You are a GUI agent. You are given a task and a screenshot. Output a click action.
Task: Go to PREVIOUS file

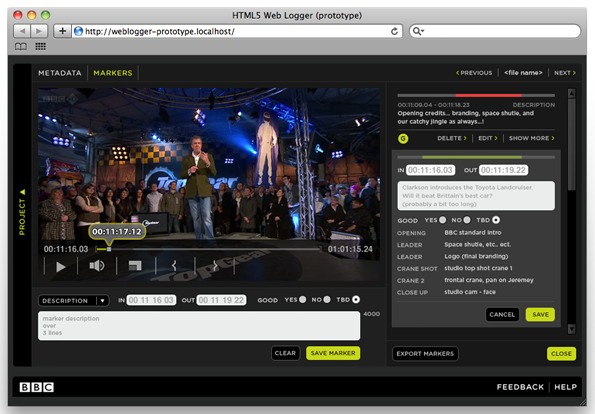474,73
